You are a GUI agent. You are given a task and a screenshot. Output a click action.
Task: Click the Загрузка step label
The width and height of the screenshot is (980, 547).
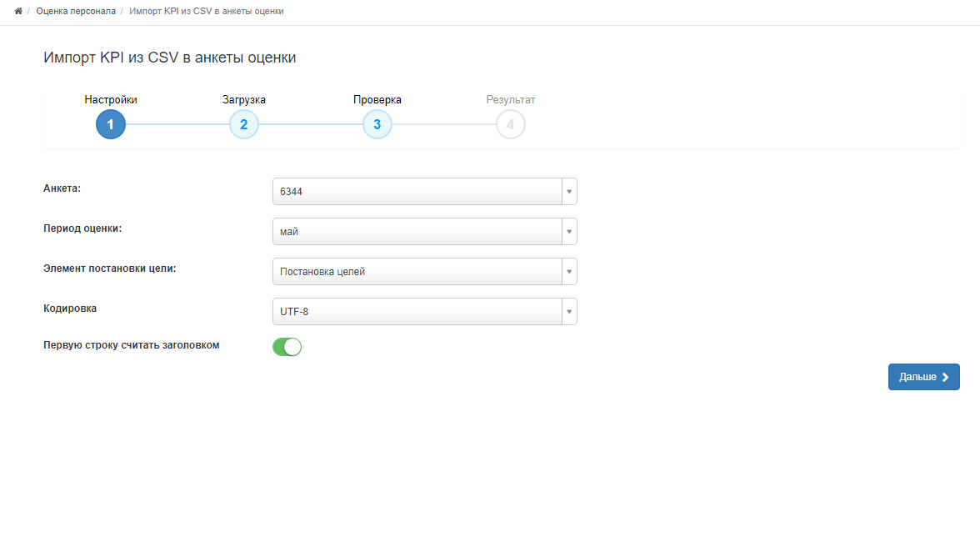243,99
